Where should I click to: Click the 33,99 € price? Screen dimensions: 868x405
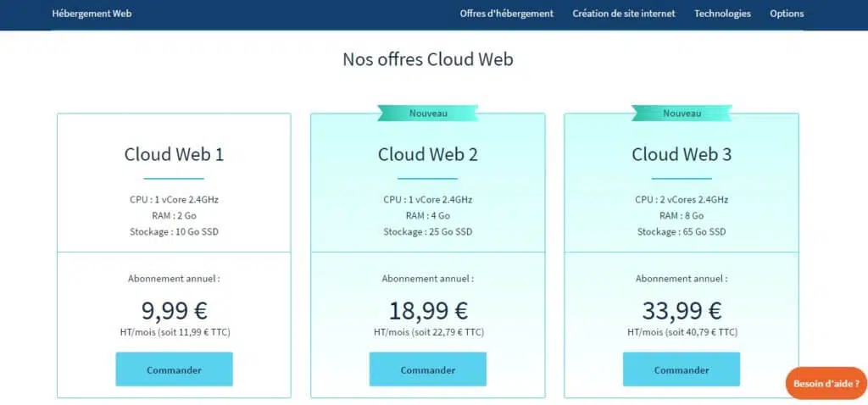681,310
